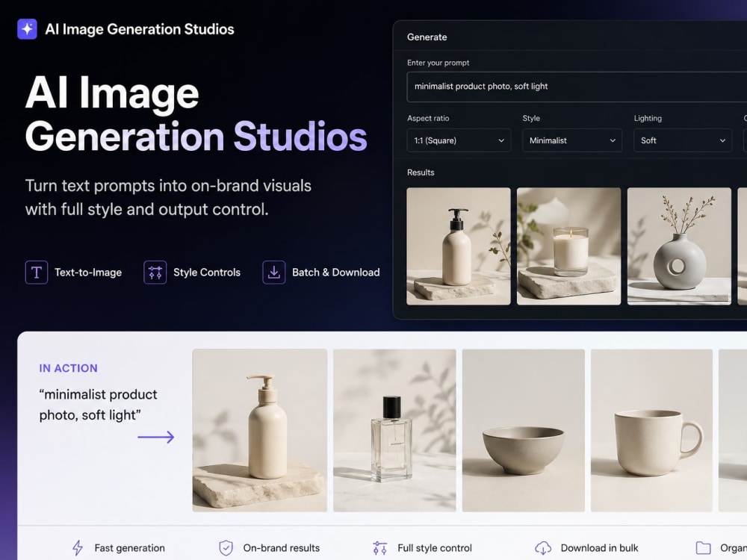Click the Batch & Download label
This screenshot has height=560, width=747.
pyautogui.click(x=336, y=273)
